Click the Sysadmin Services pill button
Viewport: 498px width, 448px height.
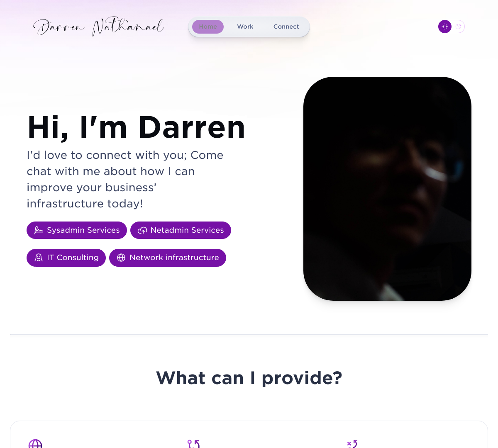pos(77,230)
